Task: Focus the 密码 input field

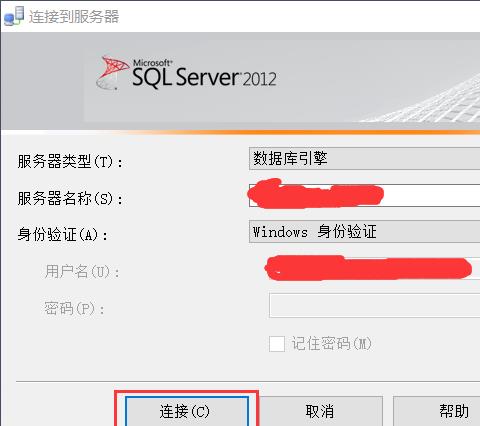Action: (374, 305)
